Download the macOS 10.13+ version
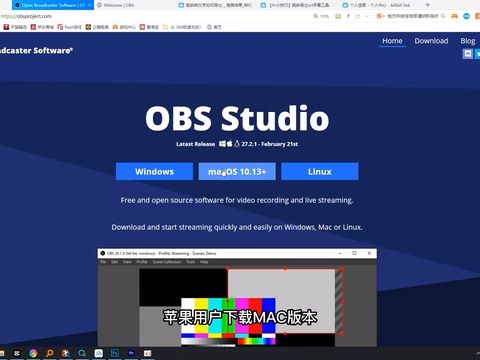This screenshot has height=360, width=480. 237,171
